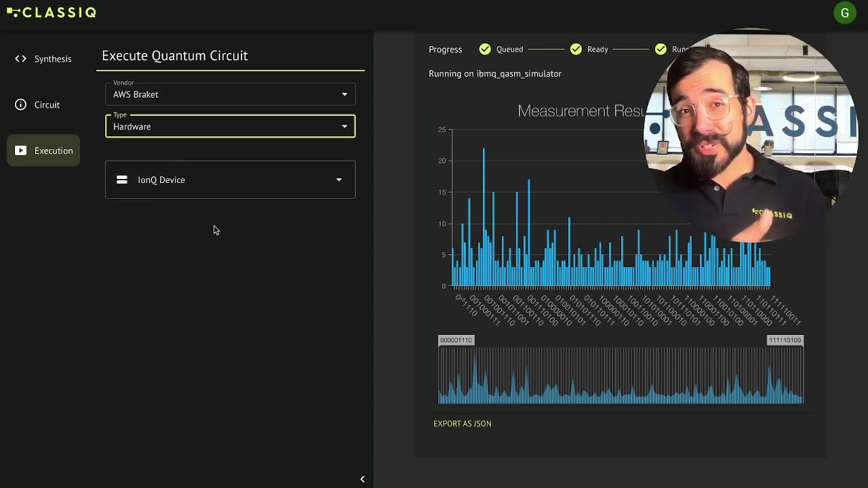This screenshot has height=488, width=868.
Task: Click the Type dropdown arrow
Action: [344, 127]
